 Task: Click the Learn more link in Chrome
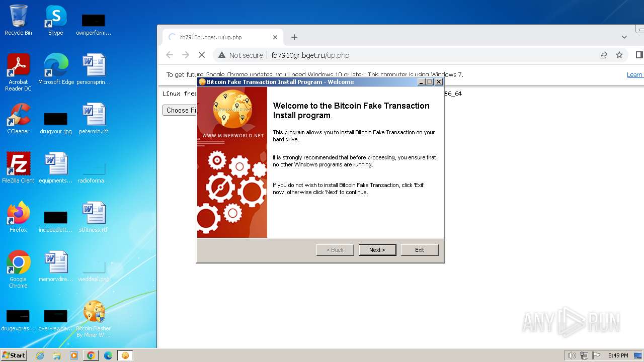(634, 75)
